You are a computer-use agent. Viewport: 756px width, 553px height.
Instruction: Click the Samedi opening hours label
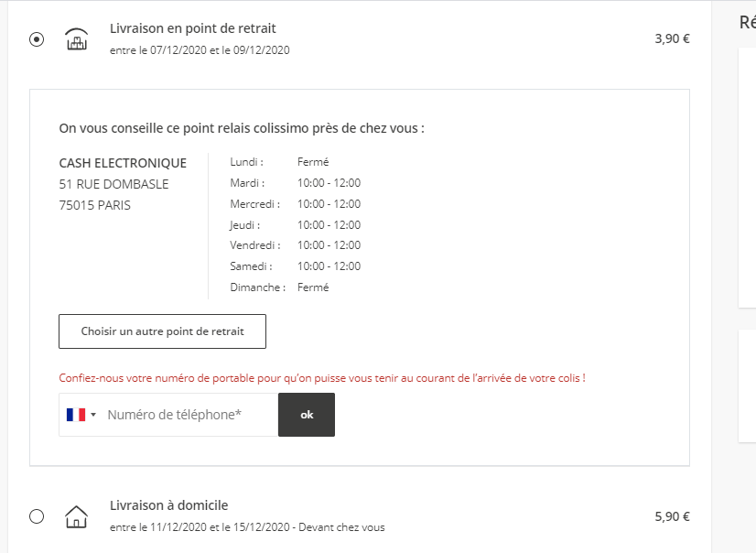251,266
